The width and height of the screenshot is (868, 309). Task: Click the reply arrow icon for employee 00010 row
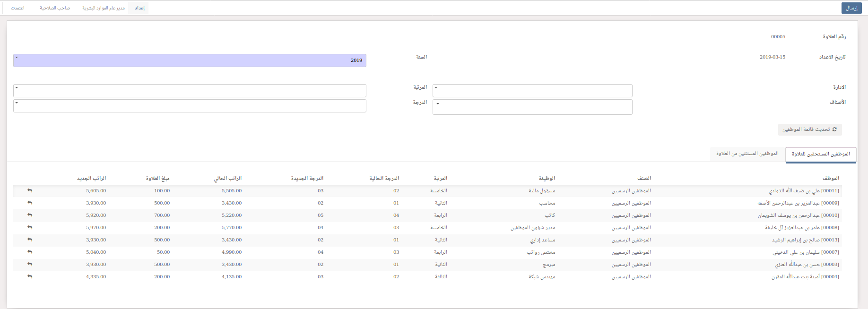pyautogui.click(x=30, y=215)
